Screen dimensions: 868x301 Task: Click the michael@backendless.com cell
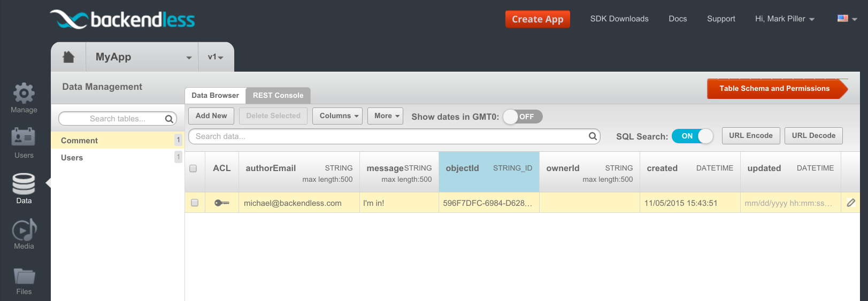click(x=299, y=203)
